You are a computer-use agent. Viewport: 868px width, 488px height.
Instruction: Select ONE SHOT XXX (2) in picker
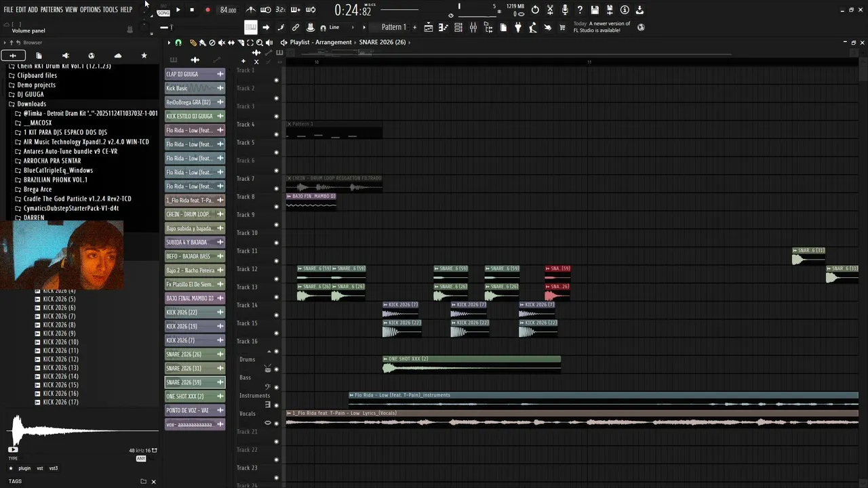coord(195,396)
